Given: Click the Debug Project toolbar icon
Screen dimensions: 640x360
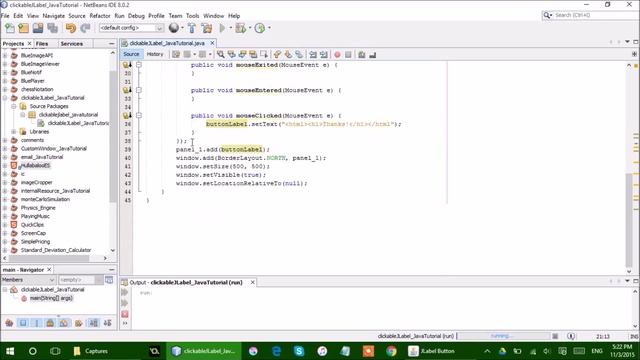Looking at the screenshot, I should coord(240,28).
